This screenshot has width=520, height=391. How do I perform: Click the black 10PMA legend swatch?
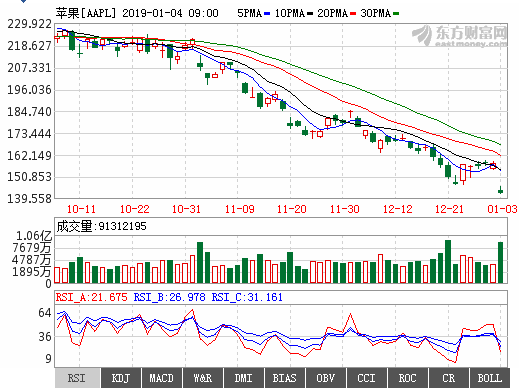(x=310, y=14)
